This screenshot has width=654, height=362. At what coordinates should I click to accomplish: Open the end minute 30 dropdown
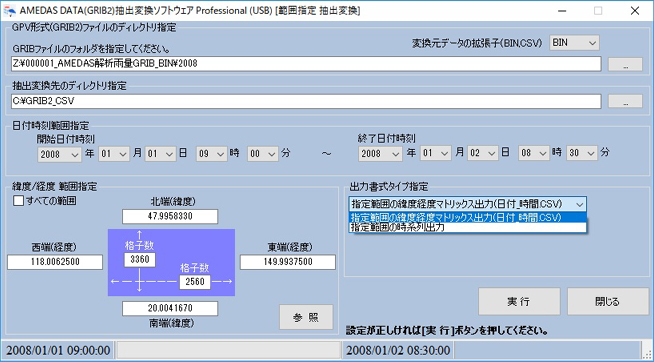coord(581,153)
